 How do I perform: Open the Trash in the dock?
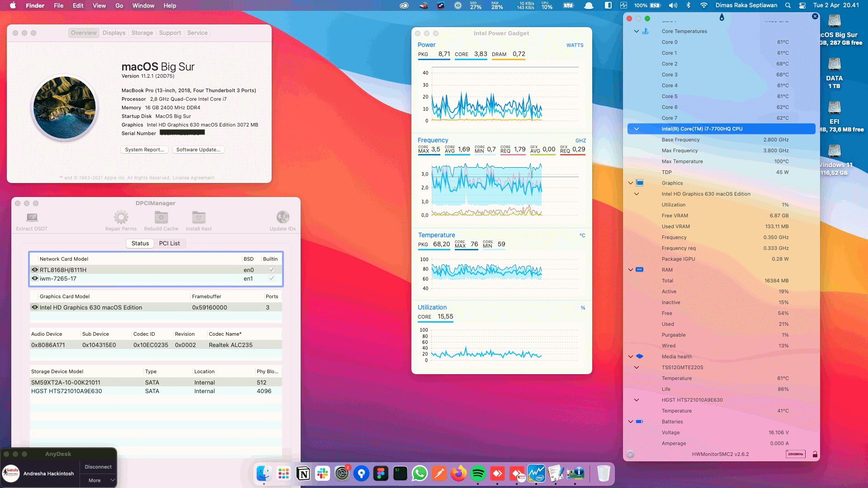pos(604,474)
